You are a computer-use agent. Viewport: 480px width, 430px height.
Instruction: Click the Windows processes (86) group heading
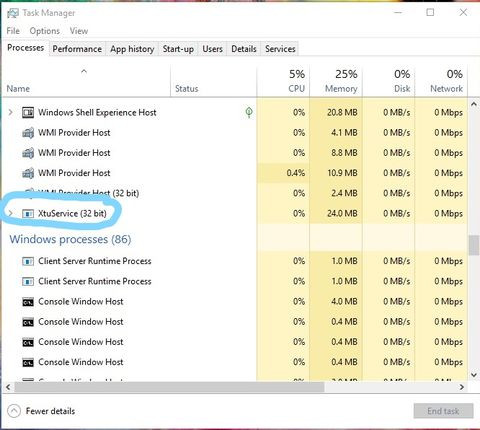click(x=70, y=239)
